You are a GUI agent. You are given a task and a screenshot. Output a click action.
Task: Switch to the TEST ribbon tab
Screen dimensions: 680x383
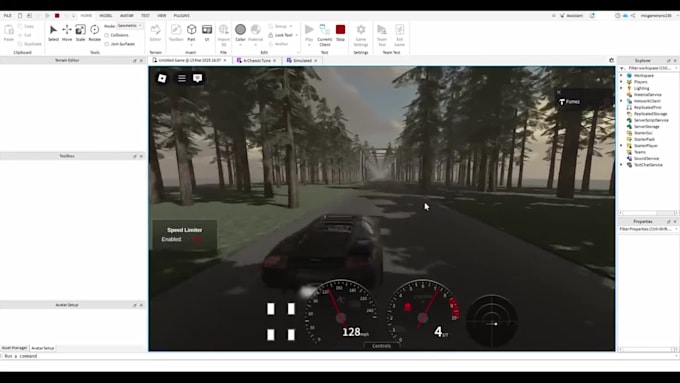click(x=145, y=16)
